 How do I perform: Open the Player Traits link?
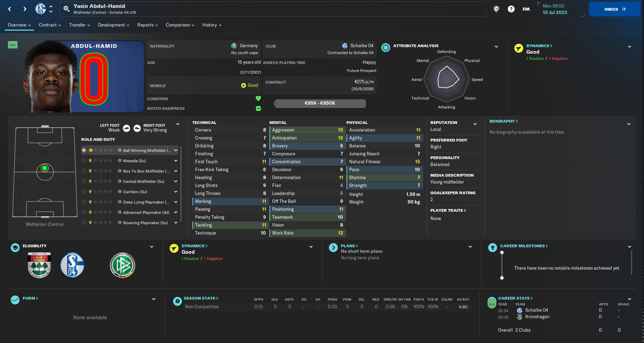[x=448, y=211]
